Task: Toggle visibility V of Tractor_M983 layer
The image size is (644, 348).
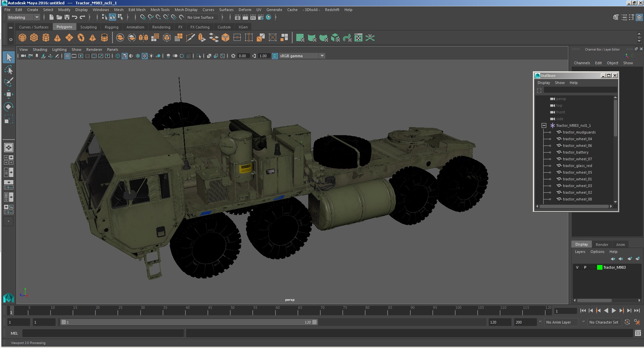Action: point(577,267)
